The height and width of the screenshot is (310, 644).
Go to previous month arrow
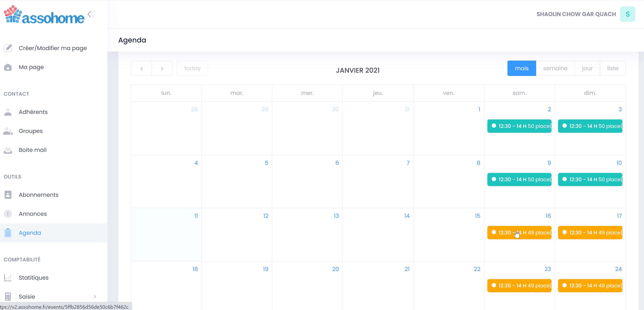(x=142, y=68)
